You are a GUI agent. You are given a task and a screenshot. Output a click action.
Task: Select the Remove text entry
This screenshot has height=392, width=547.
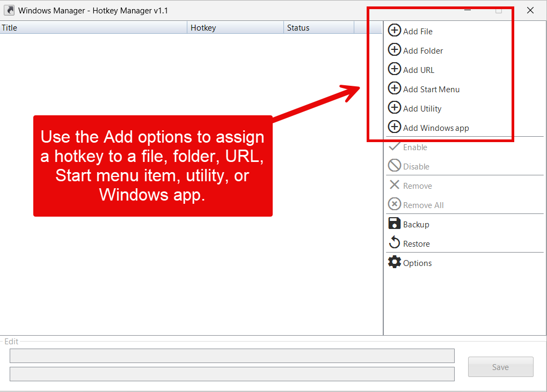tap(417, 186)
